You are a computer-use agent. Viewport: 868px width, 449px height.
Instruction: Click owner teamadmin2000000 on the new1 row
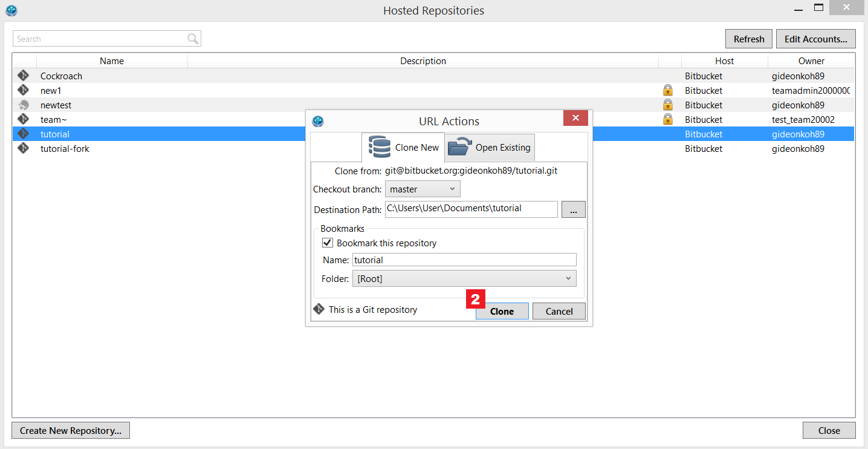(811, 90)
